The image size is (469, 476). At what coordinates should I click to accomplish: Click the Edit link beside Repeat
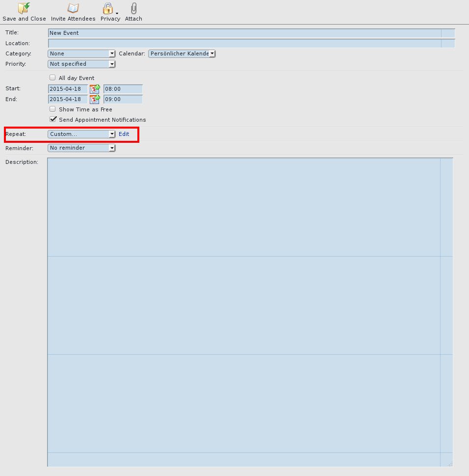124,134
